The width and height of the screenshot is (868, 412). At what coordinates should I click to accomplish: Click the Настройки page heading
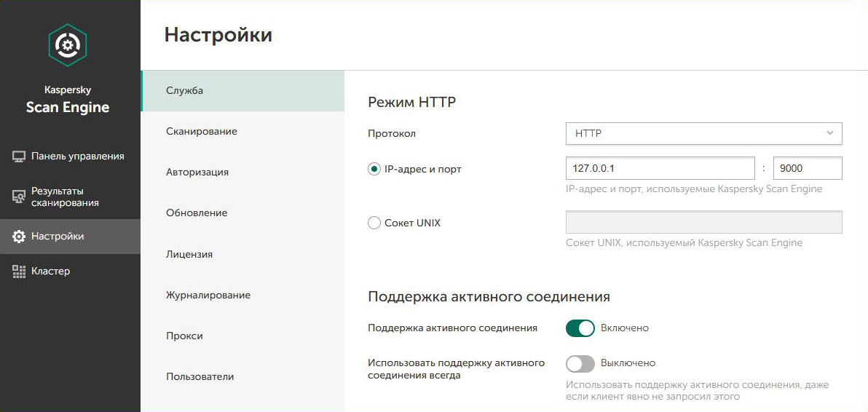pos(218,35)
